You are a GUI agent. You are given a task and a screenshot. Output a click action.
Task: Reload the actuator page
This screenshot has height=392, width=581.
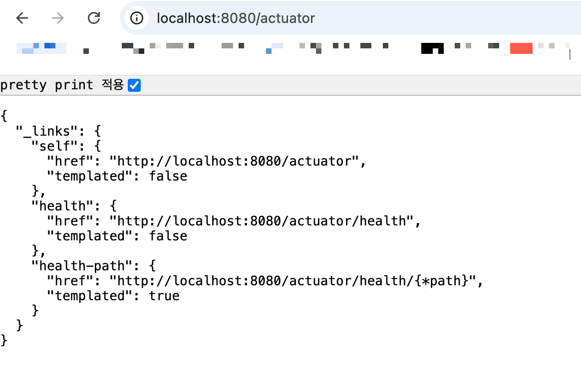94,18
